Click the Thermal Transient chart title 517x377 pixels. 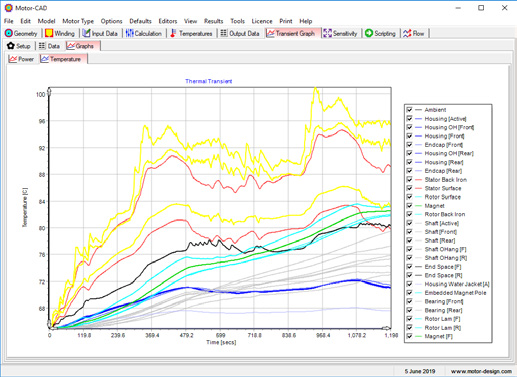208,81
